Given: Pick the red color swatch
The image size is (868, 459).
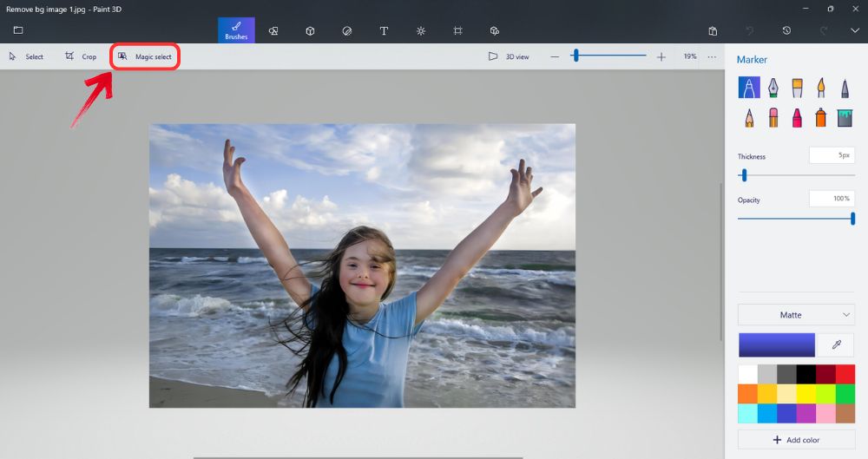Looking at the screenshot, I should tap(845, 374).
